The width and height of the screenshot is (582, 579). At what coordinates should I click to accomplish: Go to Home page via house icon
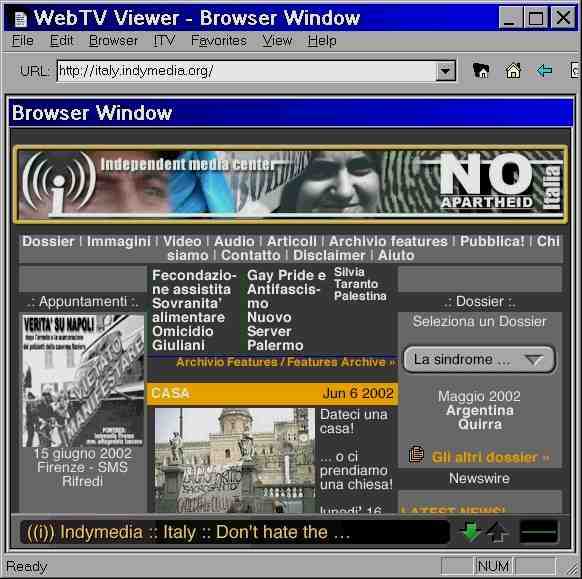click(x=513, y=70)
